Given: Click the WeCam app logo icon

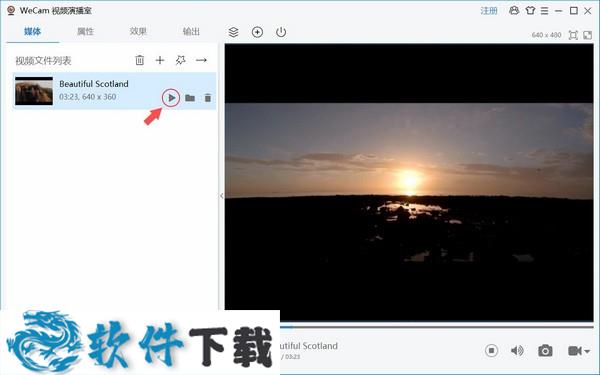Looking at the screenshot, I should tap(11, 10).
